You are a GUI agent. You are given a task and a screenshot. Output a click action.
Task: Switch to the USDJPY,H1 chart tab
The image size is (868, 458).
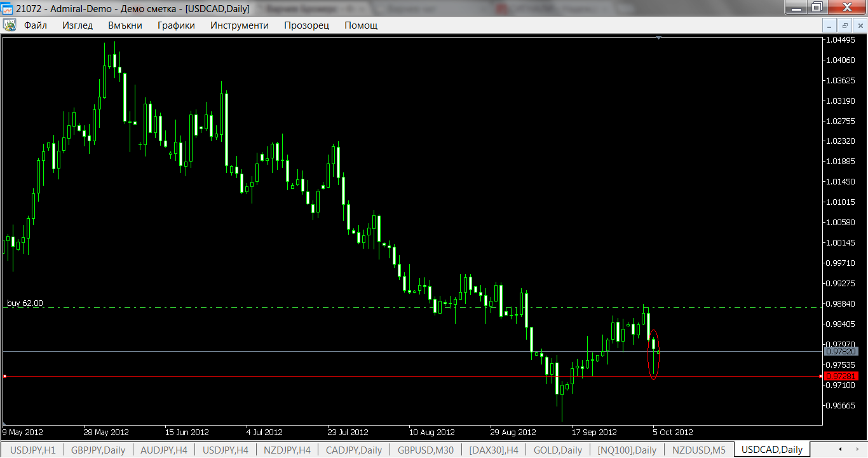click(x=34, y=450)
